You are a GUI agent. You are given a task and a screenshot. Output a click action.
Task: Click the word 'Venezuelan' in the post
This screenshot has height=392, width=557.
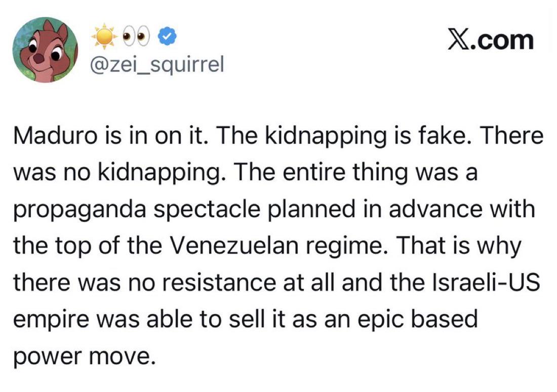[235, 246]
